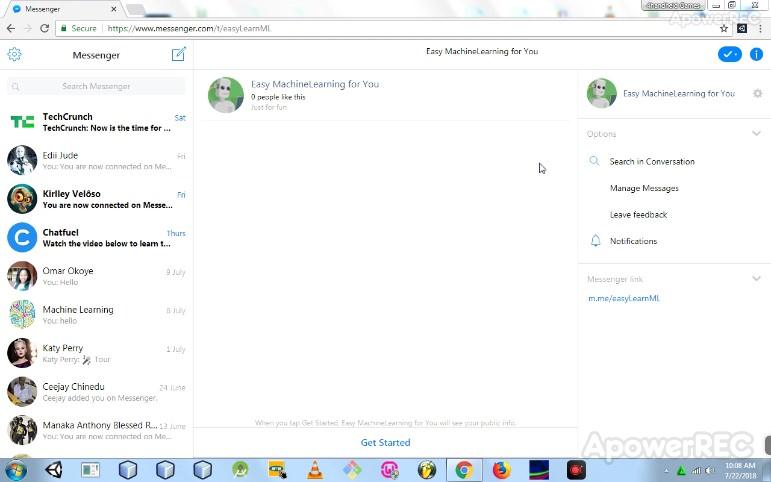This screenshot has width=771, height=482.
Task: Select the Messenger browser tab
Action: [x=64, y=9]
